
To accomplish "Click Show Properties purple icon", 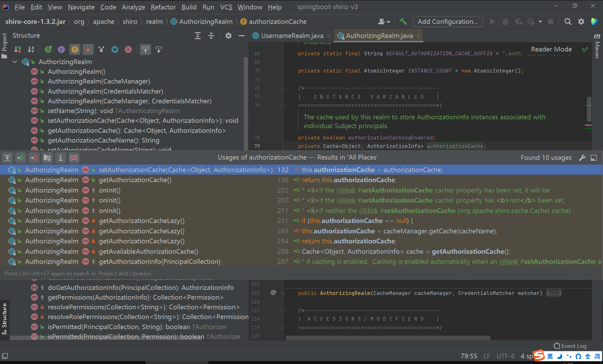I will (61, 50).
